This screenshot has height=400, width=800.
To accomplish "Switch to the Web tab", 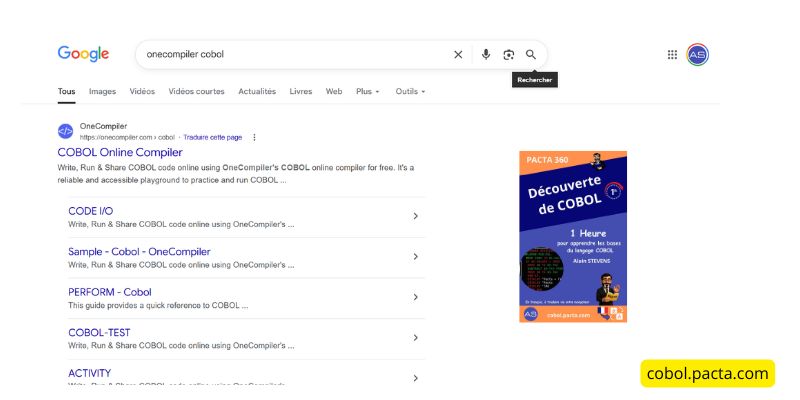I will (334, 91).
